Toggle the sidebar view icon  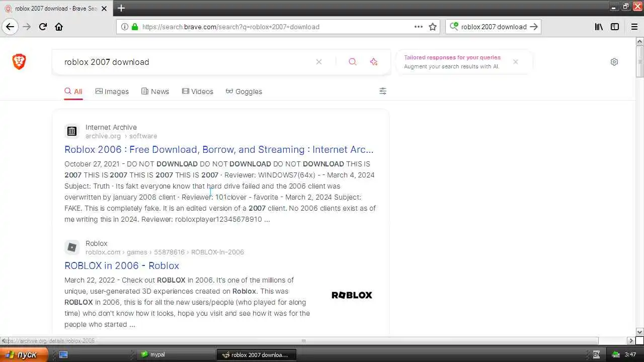click(615, 27)
